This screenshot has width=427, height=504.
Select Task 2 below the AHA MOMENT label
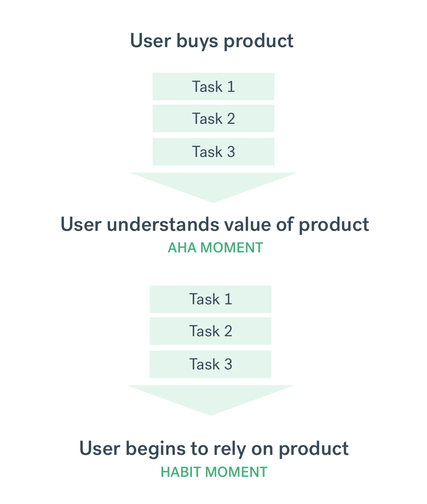[210, 331]
